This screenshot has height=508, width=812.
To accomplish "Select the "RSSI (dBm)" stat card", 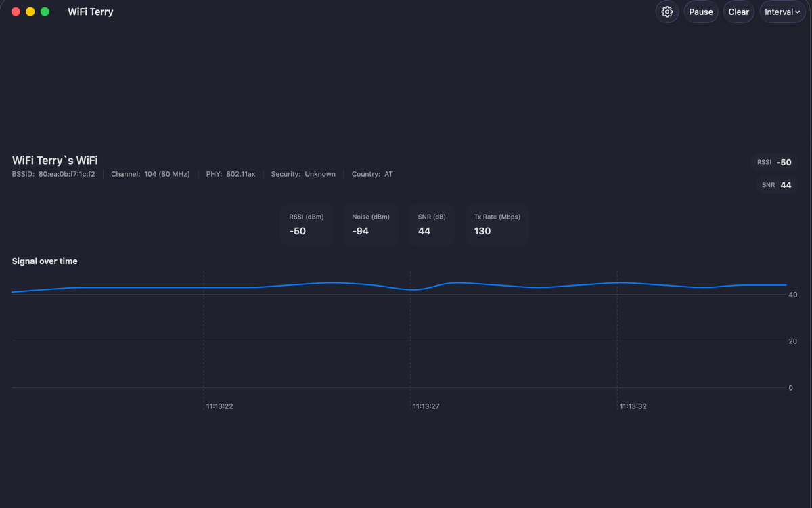I will click(x=307, y=224).
